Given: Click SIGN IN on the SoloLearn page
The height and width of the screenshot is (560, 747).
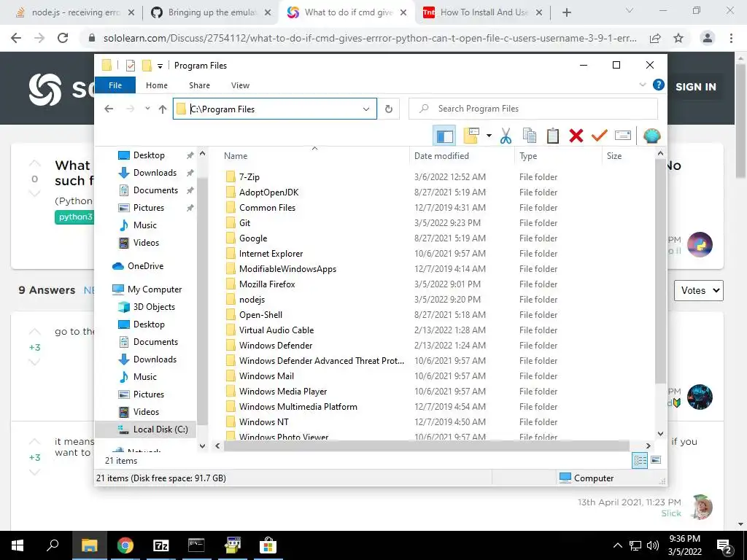Looking at the screenshot, I should tap(695, 87).
